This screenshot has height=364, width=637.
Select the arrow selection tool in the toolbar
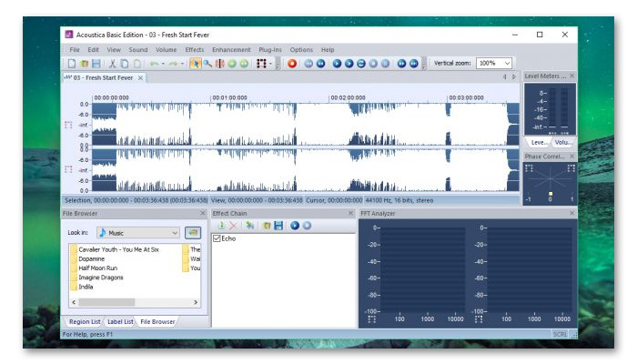click(x=195, y=64)
